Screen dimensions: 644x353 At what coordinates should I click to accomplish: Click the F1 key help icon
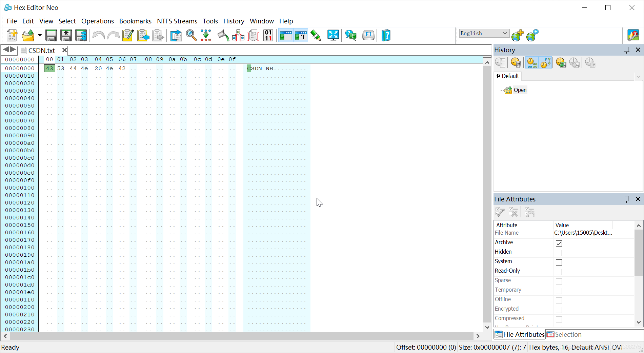coord(368,35)
